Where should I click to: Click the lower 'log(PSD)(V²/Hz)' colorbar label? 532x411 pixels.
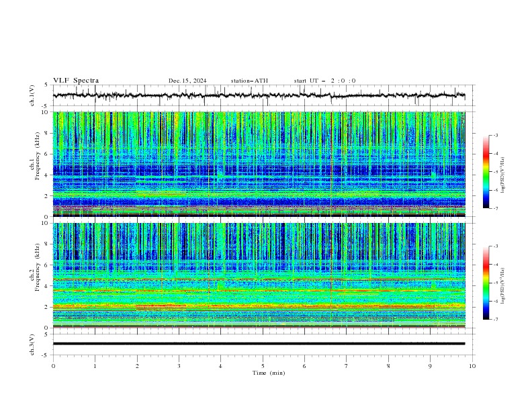pos(502,286)
